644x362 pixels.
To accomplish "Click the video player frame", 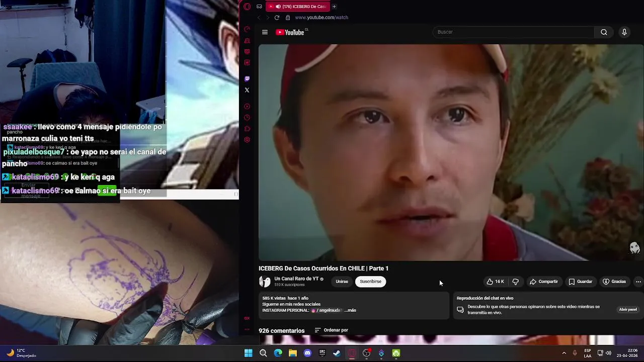I will click(451, 152).
